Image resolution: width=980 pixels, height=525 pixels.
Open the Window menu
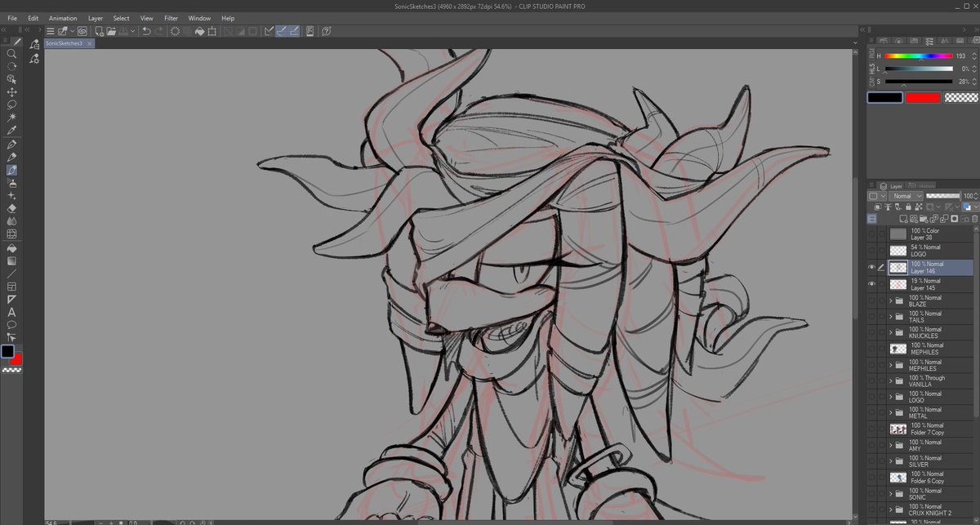coord(199,18)
